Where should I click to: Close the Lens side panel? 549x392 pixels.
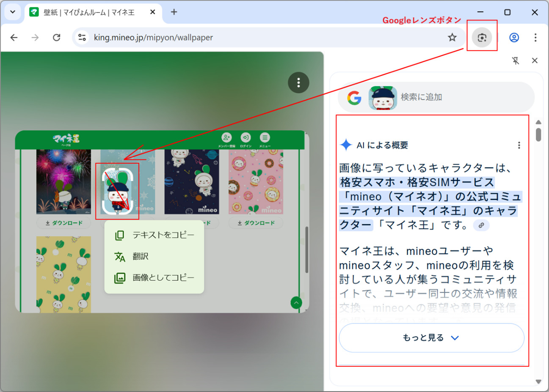[x=535, y=60]
